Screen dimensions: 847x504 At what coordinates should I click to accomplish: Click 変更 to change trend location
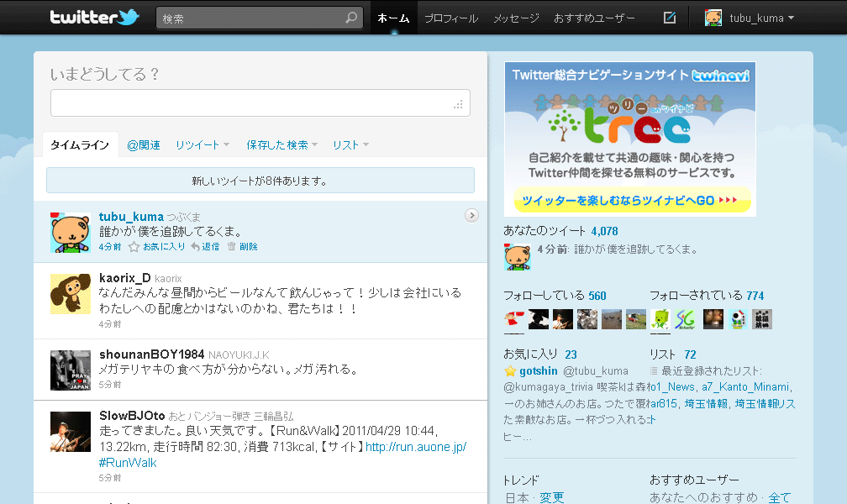pyautogui.click(x=551, y=497)
